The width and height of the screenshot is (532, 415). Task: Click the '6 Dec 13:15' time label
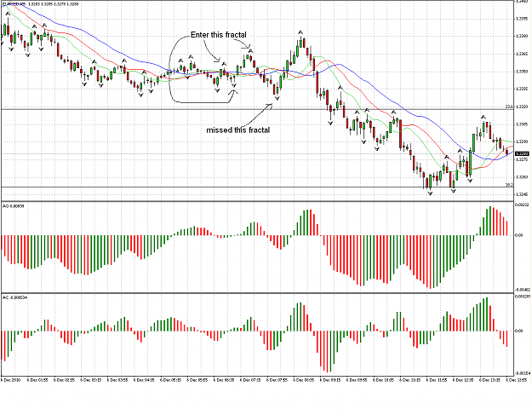pos(489,380)
